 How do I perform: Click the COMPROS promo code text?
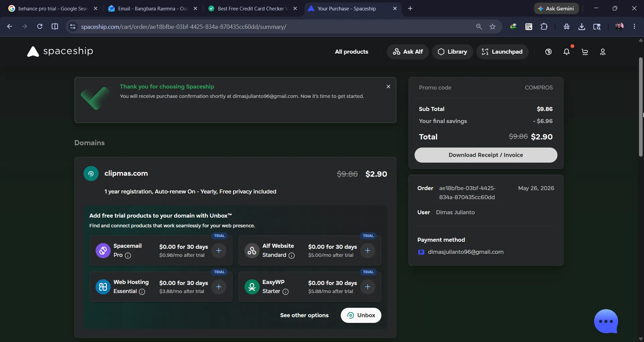(x=539, y=88)
